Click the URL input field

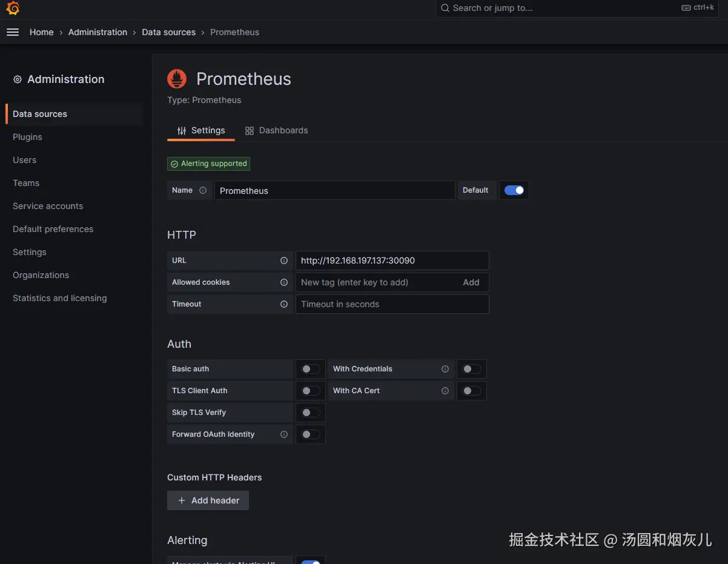pyautogui.click(x=392, y=260)
